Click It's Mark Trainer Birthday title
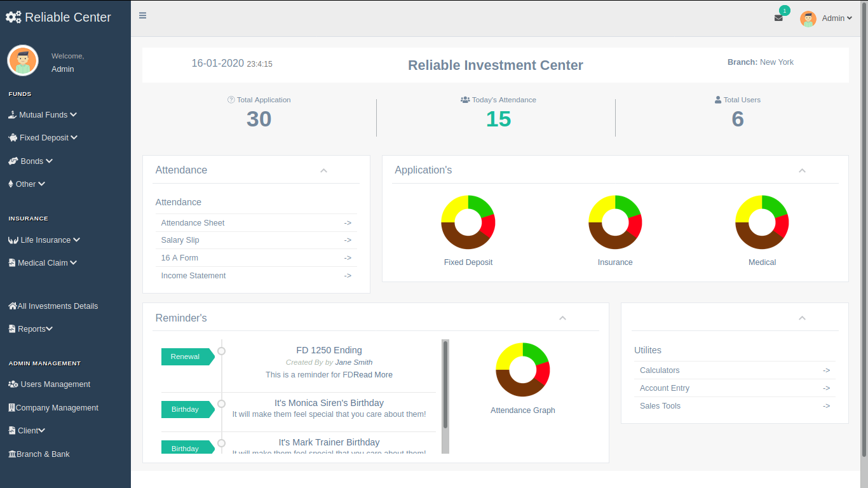Viewport: 868px width, 488px height. tap(329, 442)
